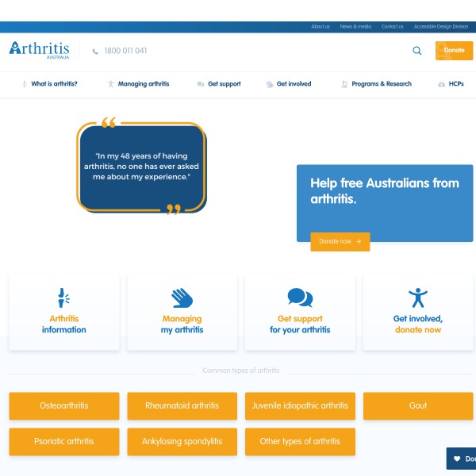Open the Accessible Design Division link
Screen dimensions: 476x476
(440, 26)
